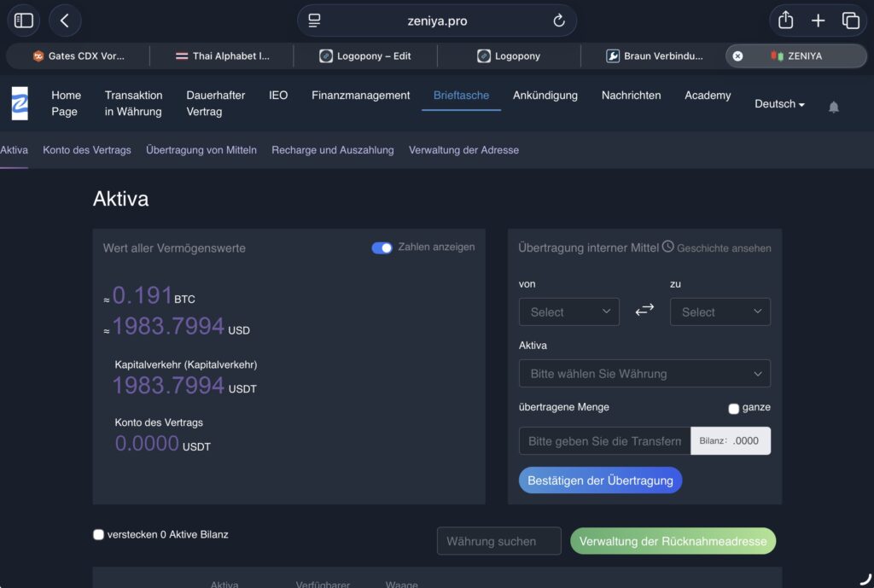Open the notification bell

[834, 107]
